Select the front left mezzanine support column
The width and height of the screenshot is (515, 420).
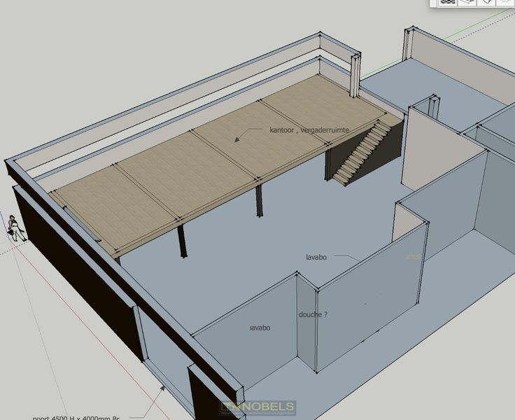pos(183,241)
